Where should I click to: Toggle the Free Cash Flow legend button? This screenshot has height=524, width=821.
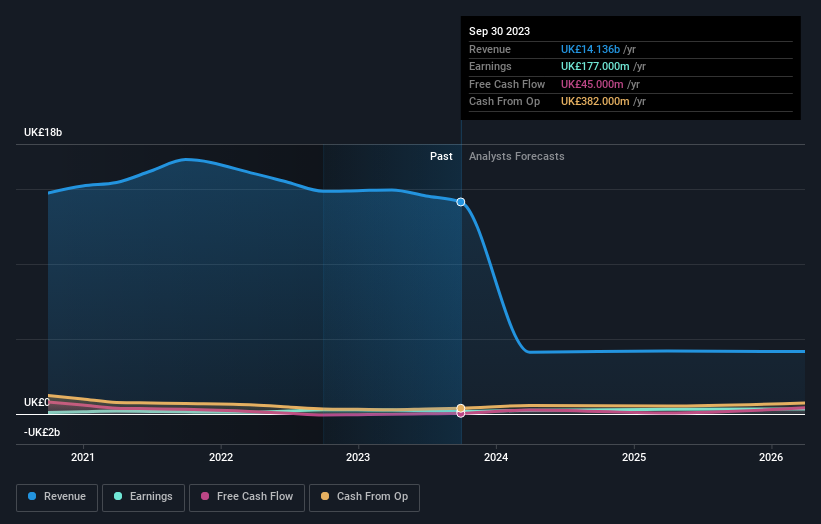coord(247,497)
